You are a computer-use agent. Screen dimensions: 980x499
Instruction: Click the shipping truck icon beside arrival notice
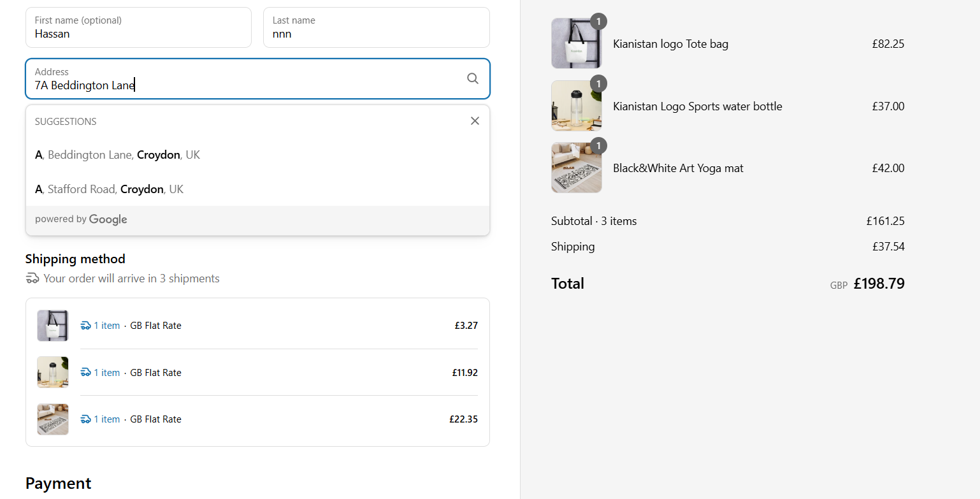click(32, 278)
